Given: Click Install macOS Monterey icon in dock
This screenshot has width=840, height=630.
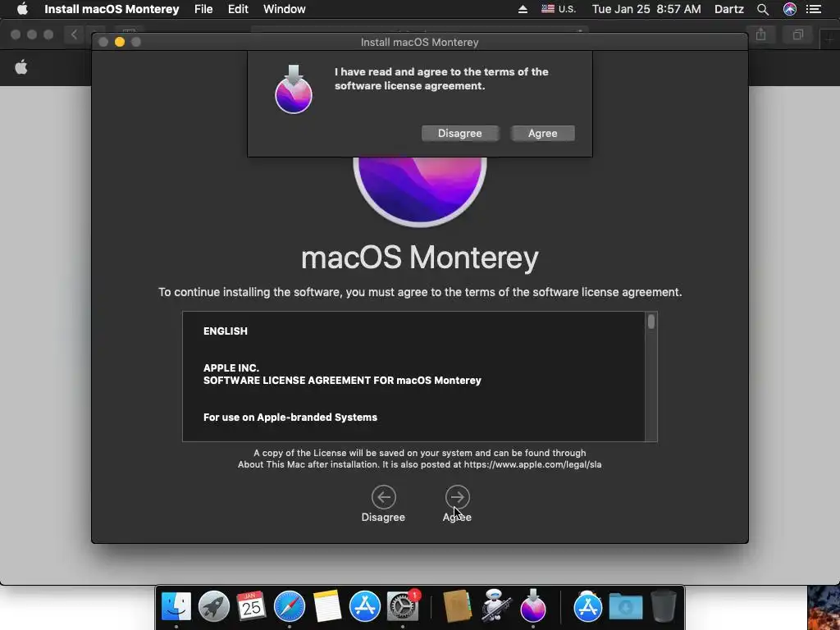Looking at the screenshot, I should [533, 605].
